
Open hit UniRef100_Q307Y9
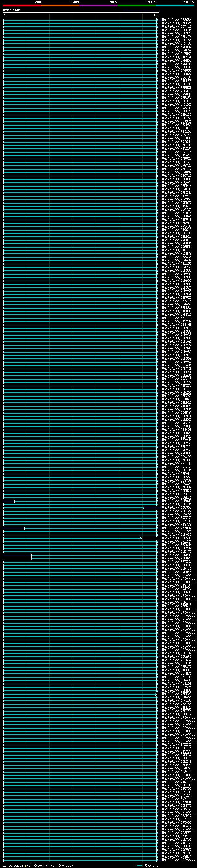tap(177, 135)
